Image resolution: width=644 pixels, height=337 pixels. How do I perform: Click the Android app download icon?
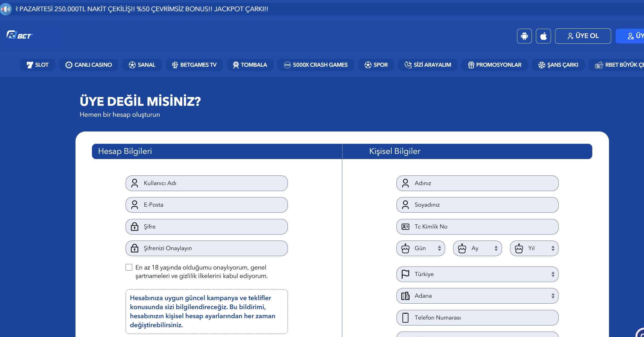click(x=524, y=36)
